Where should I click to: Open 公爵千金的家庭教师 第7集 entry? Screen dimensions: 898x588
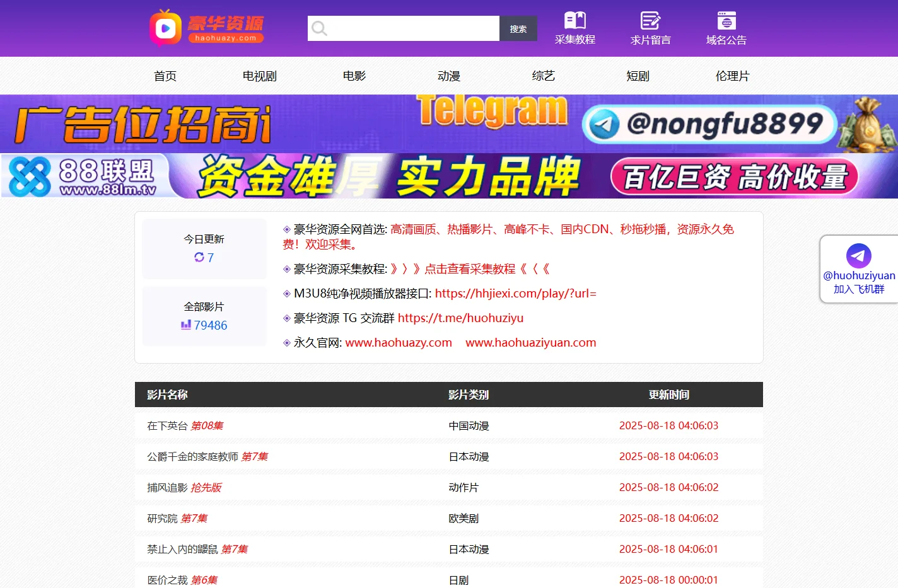tap(207, 456)
